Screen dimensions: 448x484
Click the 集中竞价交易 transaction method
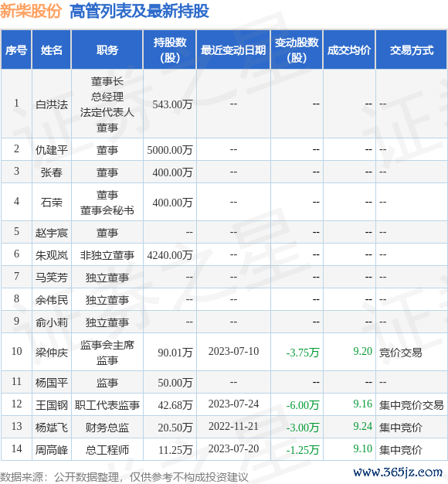[411, 405]
